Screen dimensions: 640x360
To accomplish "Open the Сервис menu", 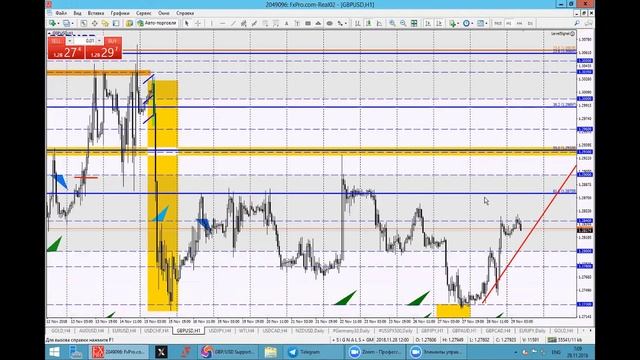I will tap(143, 13).
